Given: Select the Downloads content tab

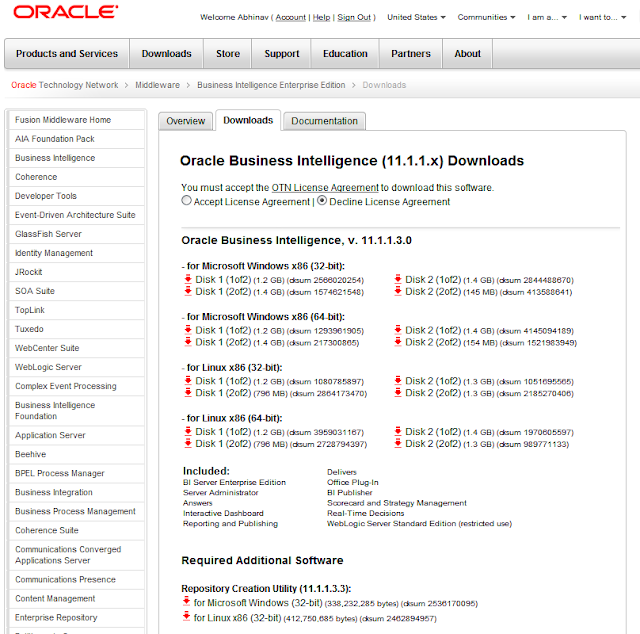Looking at the screenshot, I should 248,120.
